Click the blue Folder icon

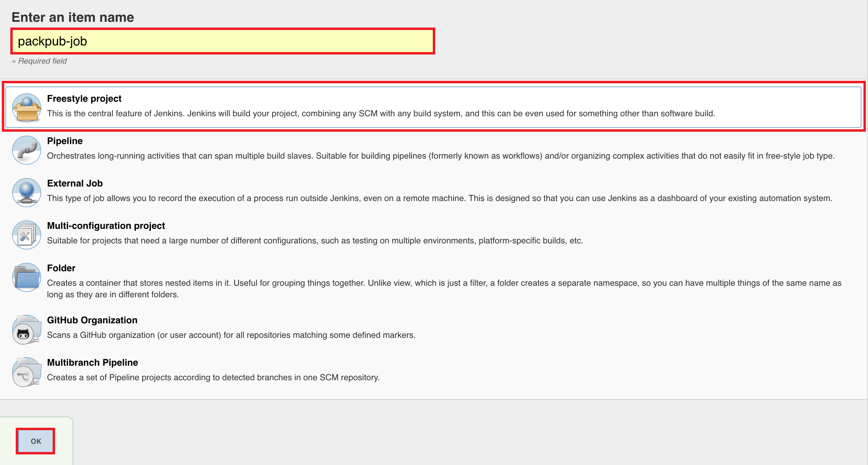(27, 277)
